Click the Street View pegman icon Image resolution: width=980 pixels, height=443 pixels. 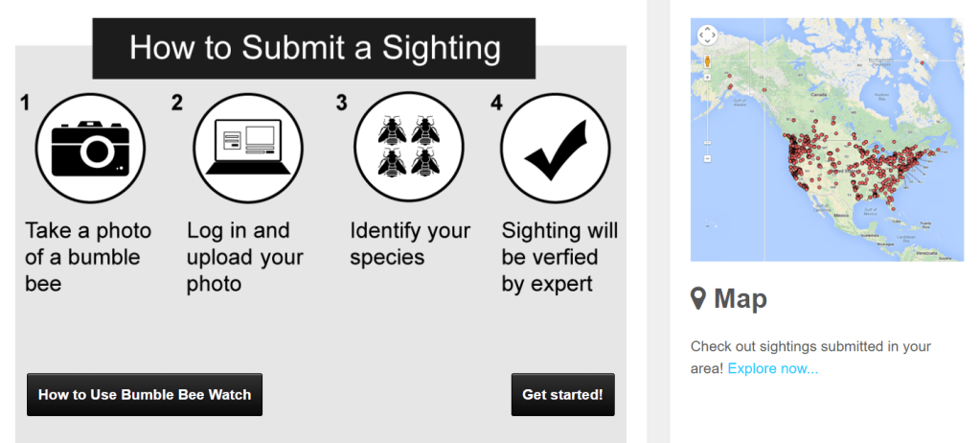coord(707,60)
